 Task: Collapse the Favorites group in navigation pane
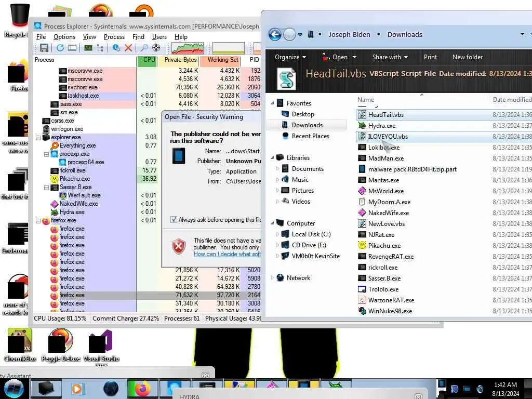coord(272,103)
